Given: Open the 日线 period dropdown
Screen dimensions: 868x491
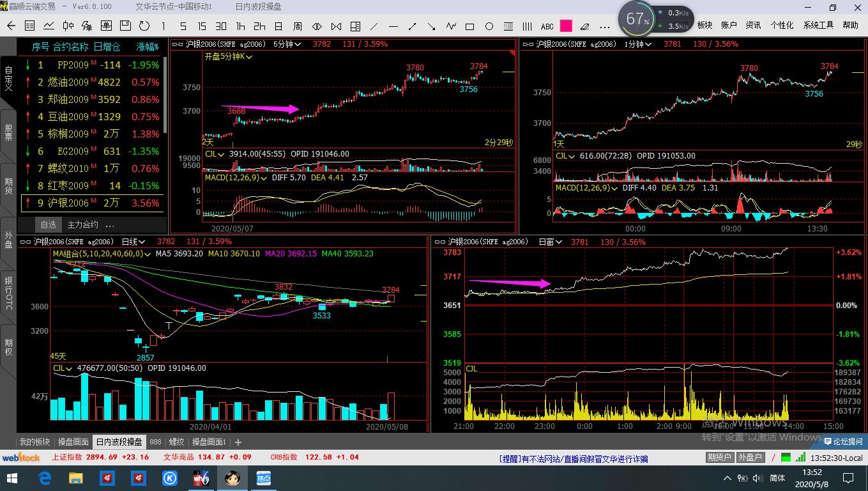Looking at the screenshot, I should tap(133, 242).
